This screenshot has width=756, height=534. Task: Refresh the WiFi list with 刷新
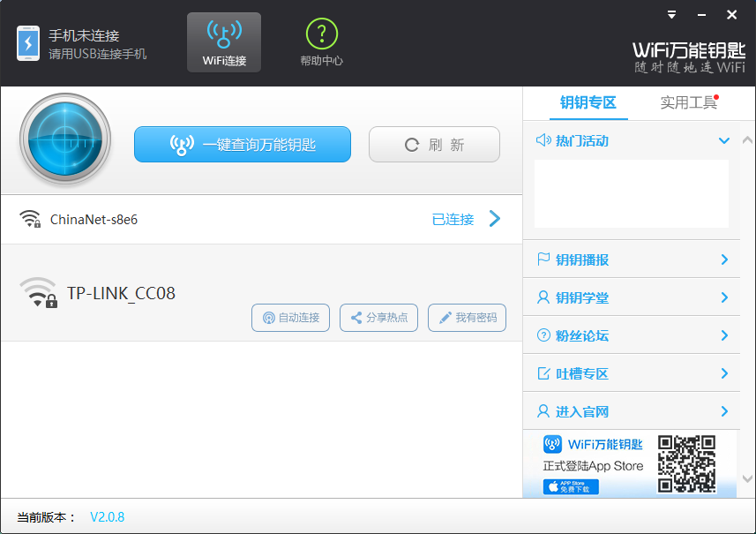point(434,145)
